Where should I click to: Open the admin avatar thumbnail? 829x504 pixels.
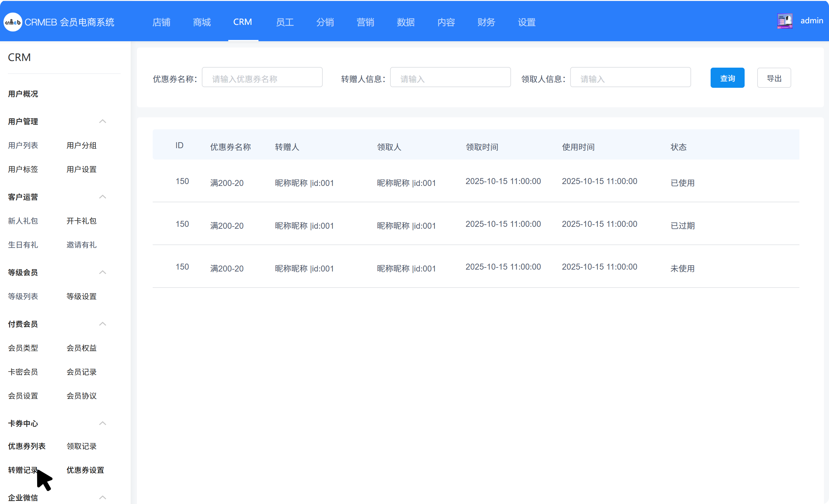pyautogui.click(x=785, y=21)
